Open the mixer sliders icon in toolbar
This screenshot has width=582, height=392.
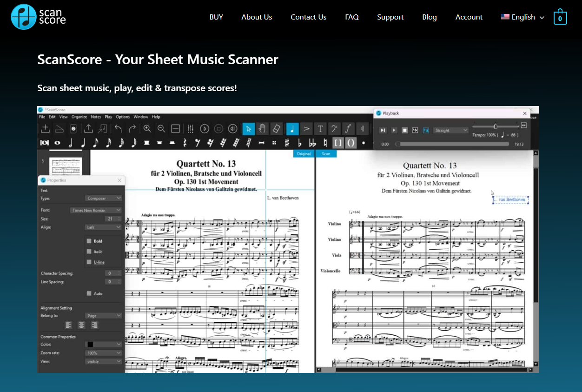pos(190,129)
